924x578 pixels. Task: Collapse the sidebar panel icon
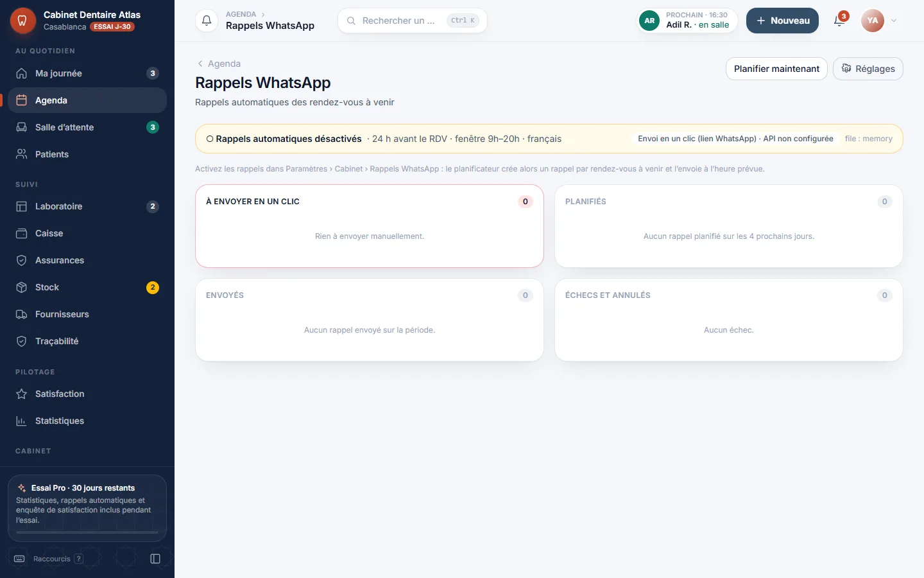[155, 559]
